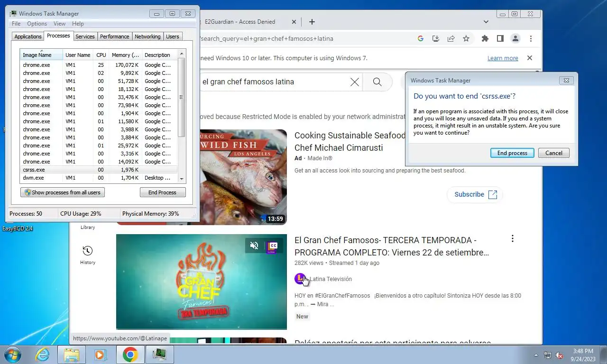Image resolution: width=607 pixels, height=364 pixels.
Task: Toggle captions CC on the video preview
Action: pyautogui.click(x=273, y=245)
